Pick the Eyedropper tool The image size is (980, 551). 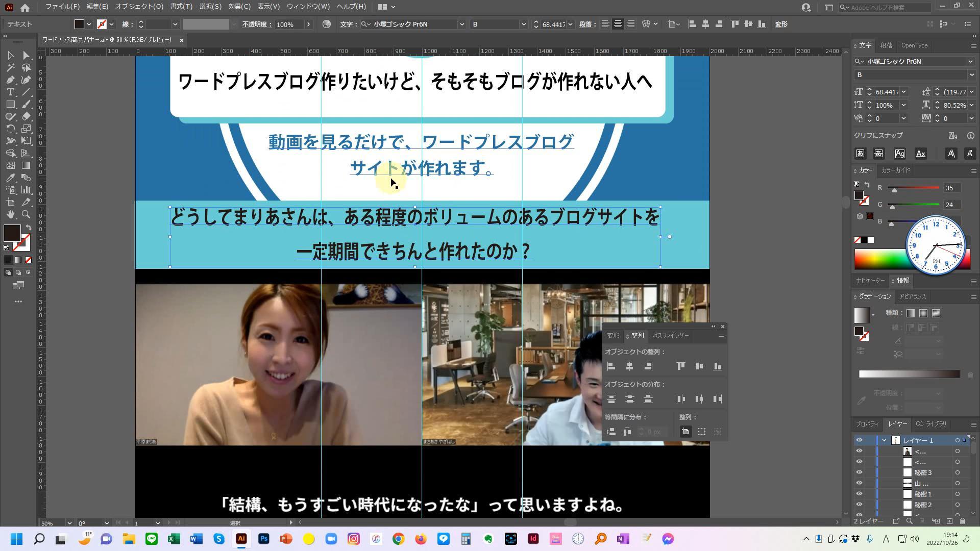pyautogui.click(x=10, y=178)
